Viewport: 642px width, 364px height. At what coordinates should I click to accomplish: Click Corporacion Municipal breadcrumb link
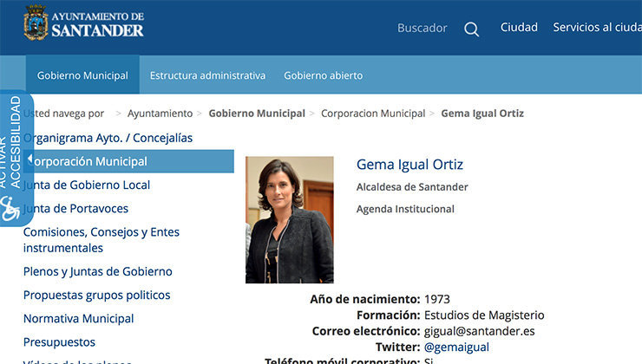tap(373, 114)
